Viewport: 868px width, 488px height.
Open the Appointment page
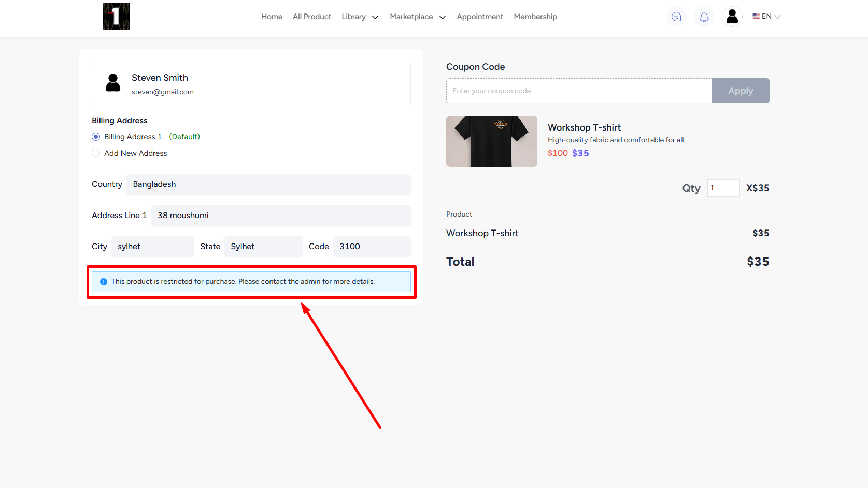pos(480,17)
